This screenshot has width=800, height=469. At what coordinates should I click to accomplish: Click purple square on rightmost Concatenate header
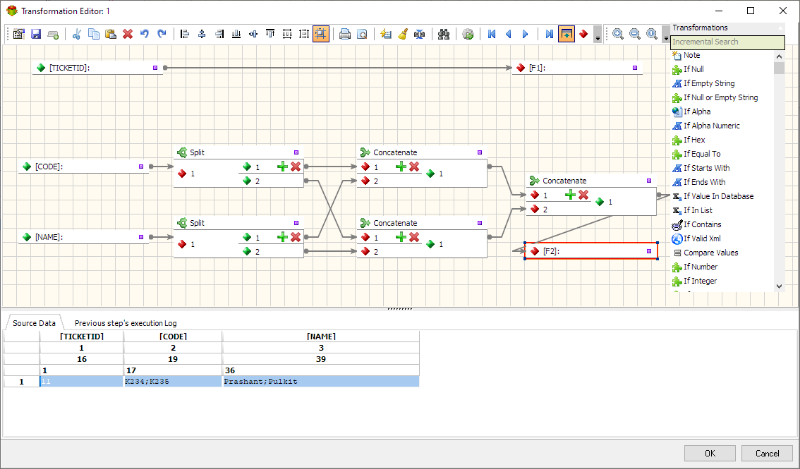click(649, 181)
